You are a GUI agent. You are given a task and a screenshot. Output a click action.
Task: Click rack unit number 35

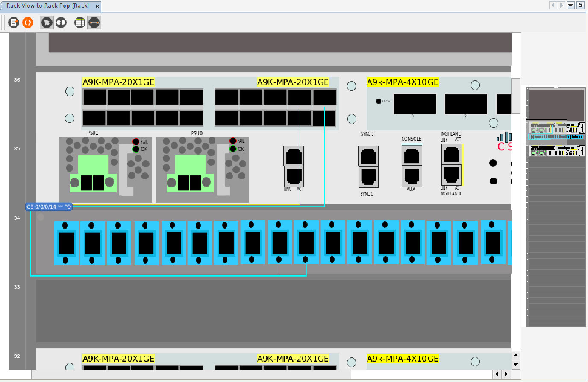coord(17,149)
